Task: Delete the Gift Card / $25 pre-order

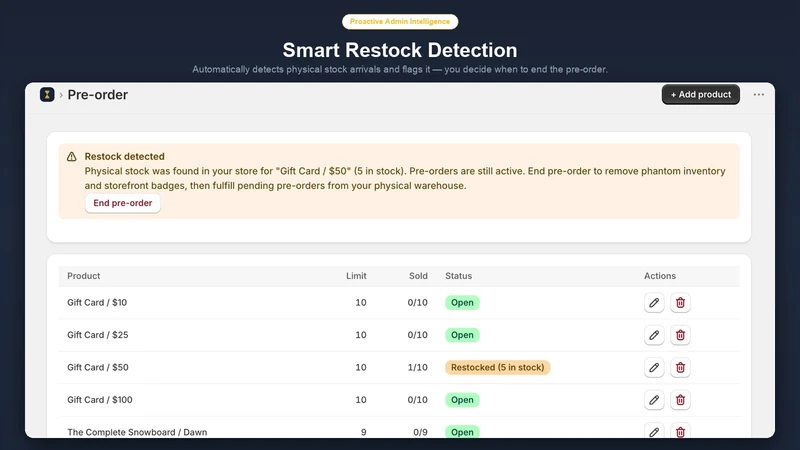Action: (x=680, y=335)
